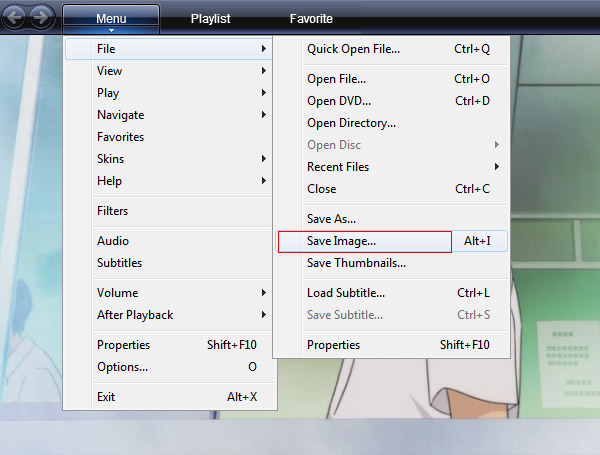Expand the View submenu
This screenshot has height=455, width=600.
coord(168,71)
